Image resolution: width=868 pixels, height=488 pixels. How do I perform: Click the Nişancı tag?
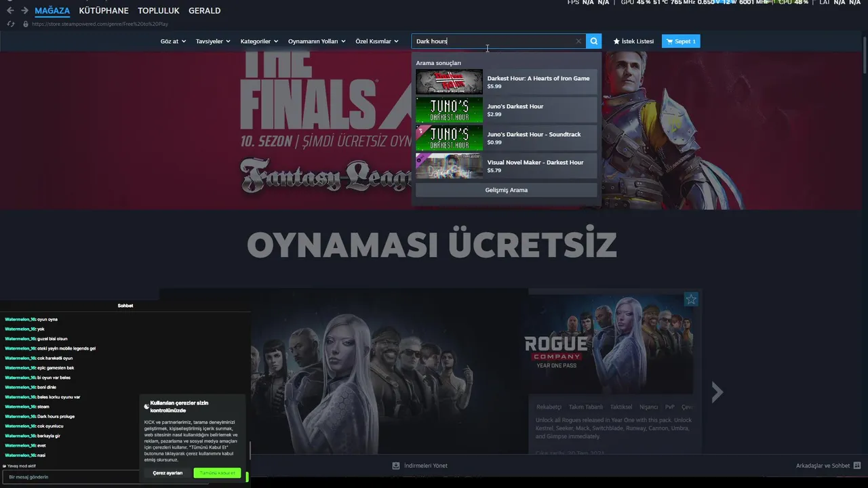pos(649,407)
